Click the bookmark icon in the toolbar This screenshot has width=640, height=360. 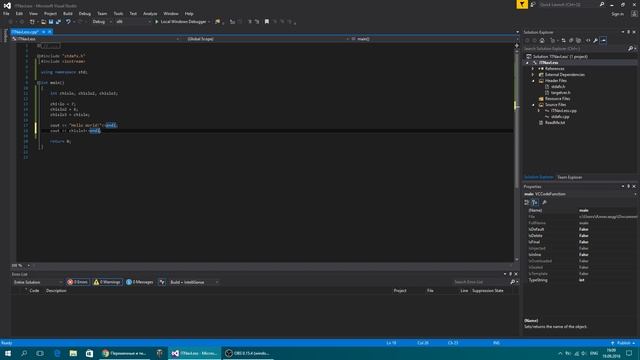pos(267,22)
